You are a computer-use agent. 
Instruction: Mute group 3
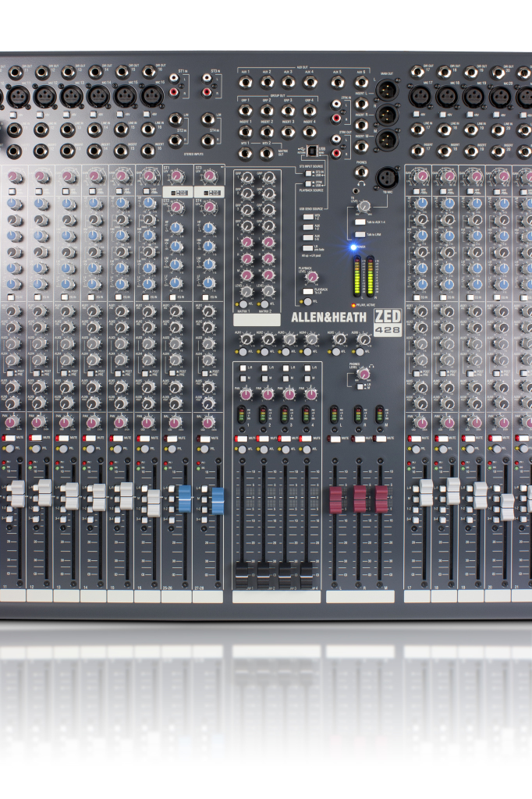pyautogui.click(x=285, y=439)
